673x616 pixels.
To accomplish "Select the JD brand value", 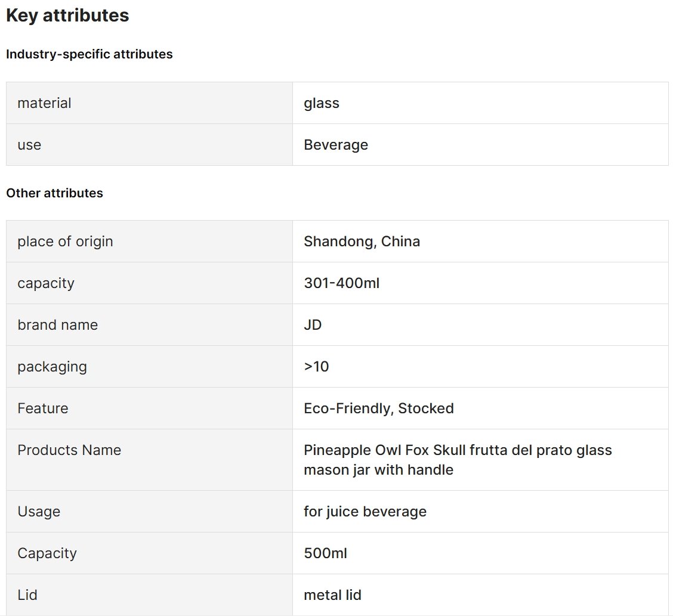I will tap(313, 325).
